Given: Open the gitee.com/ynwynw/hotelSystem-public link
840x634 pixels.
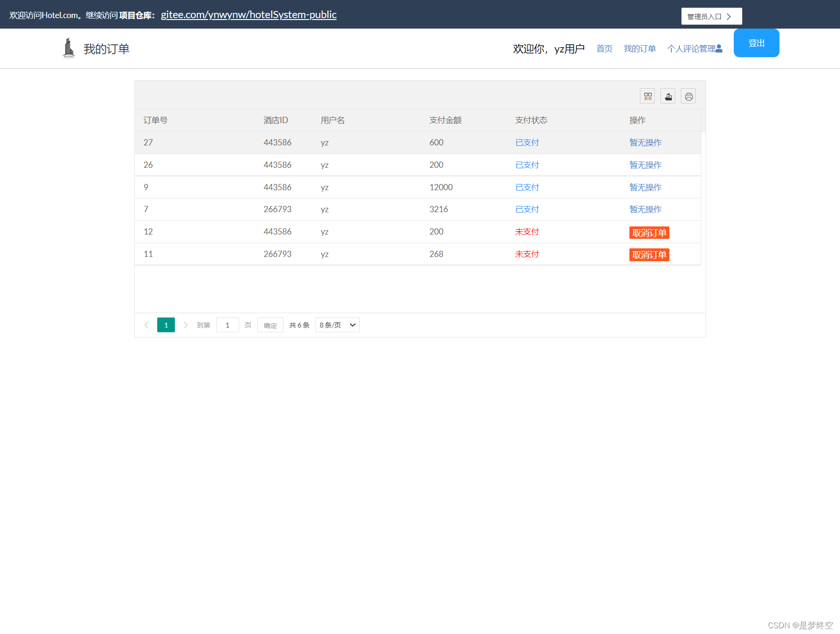Looking at the screenshot, I should [x=249, y=15].
